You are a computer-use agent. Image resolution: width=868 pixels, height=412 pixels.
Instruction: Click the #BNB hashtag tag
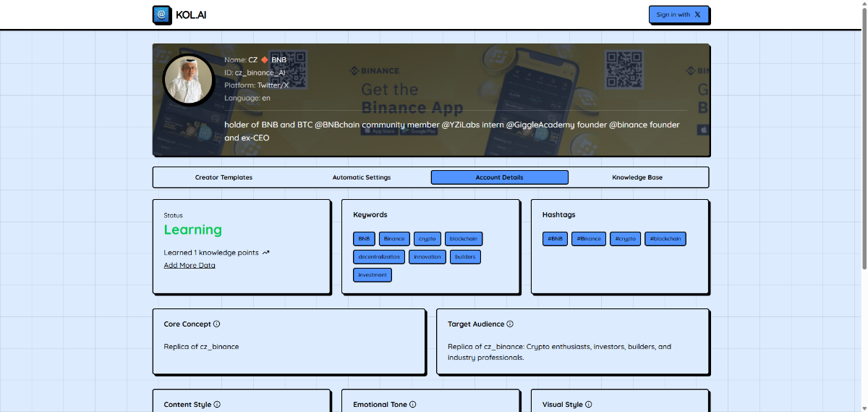[x=555, y=239]
